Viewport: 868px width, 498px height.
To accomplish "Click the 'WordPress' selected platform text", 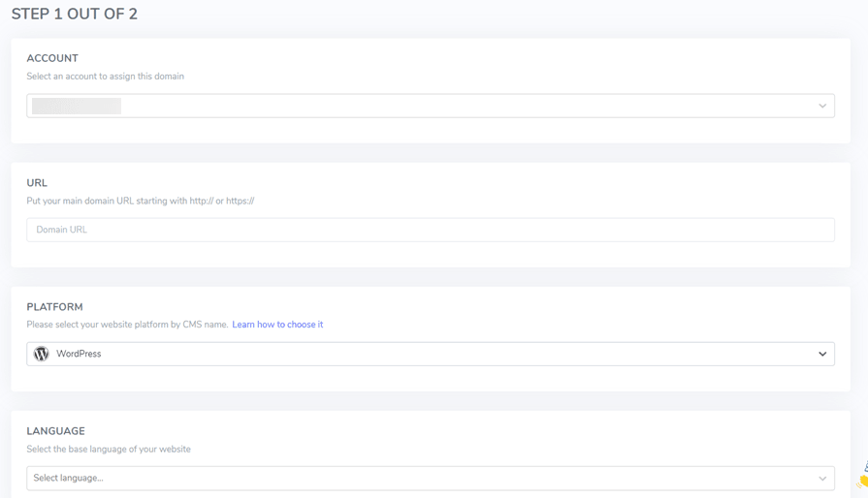I will 79,355.
